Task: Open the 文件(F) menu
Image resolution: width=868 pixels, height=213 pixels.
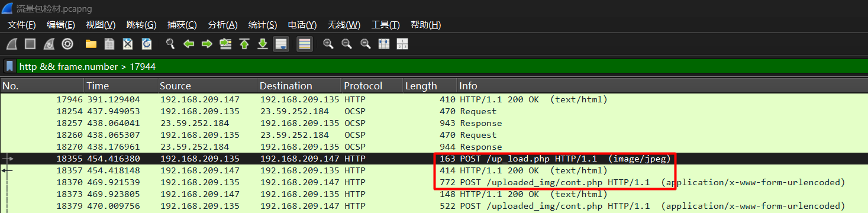Action: 21,25
